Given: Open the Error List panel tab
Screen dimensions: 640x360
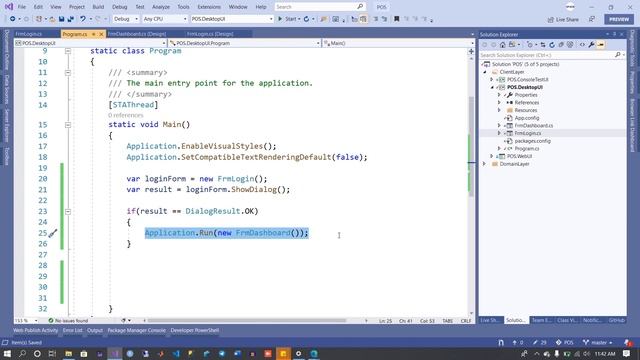Looking at the screenshot, I should (x=73, y=330).
